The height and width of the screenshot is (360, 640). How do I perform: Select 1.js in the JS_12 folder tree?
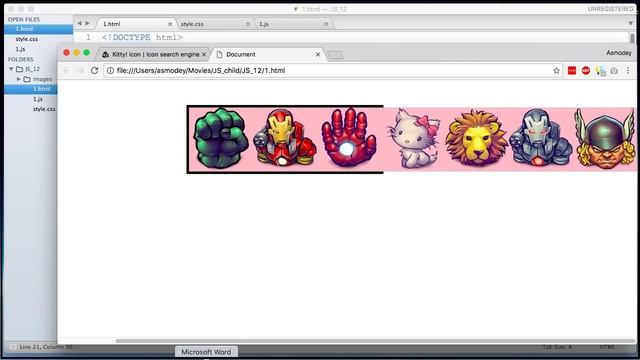click(38, 99)
